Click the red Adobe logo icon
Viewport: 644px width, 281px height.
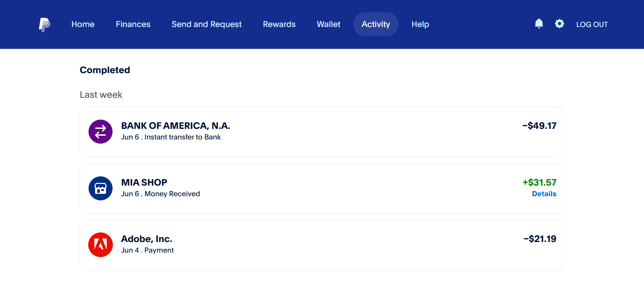[x=101, y=245]
